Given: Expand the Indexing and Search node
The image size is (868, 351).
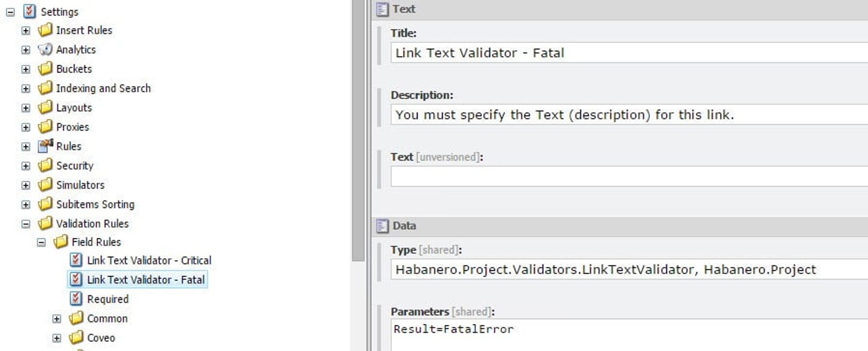Looking at the screenshot, I should click(26, 89).
